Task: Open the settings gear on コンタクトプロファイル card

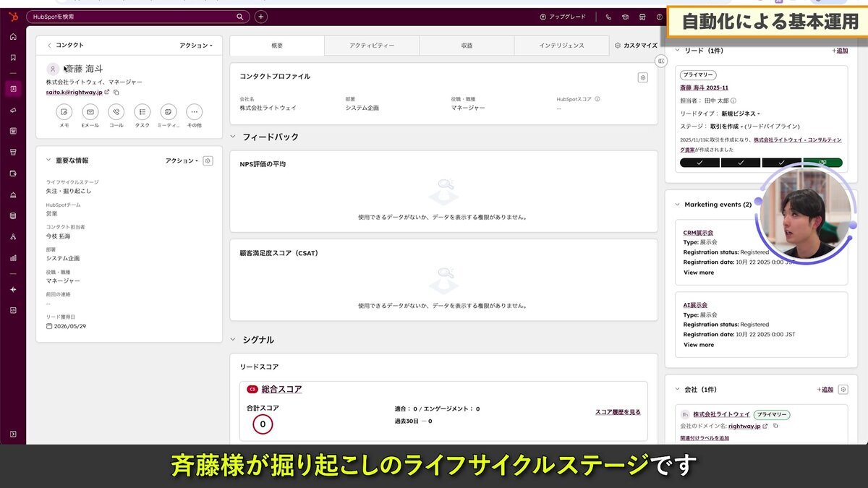Action: (x=642, y=77)
